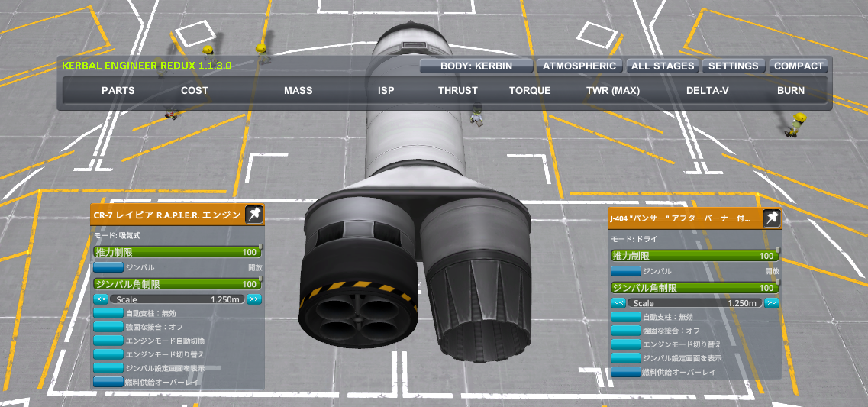Toggle Panther ジンバル lock button
This screenshot has width=868, height=407.
[625, 271]
